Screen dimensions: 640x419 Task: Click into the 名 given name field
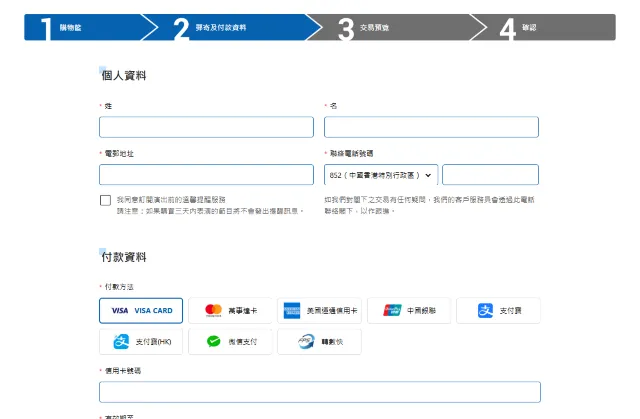point(431,127)
